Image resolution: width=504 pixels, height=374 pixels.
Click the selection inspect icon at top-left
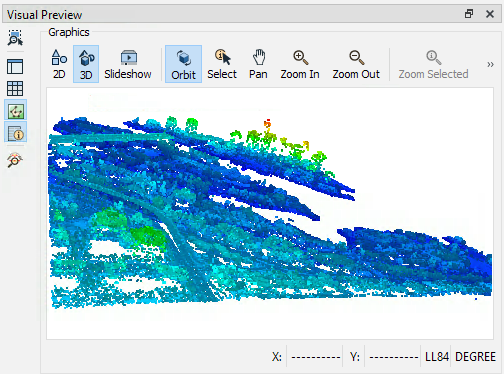15,37
